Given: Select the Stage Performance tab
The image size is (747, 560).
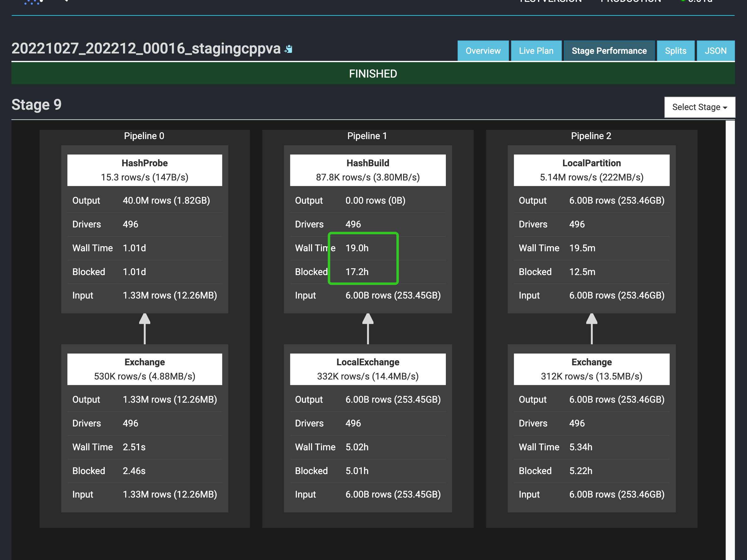Looking at the screenshot, I should coord(609,51).
